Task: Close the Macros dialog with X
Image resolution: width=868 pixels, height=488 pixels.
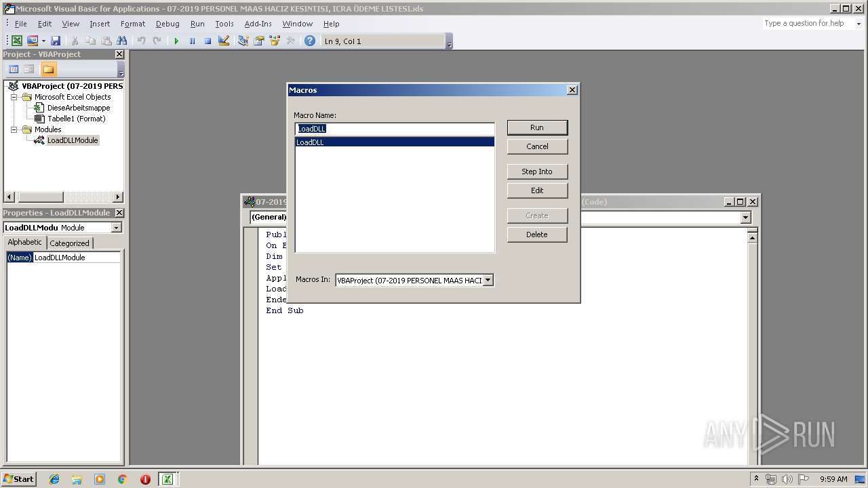Action: pyautogui.click(x=572, y=90)
